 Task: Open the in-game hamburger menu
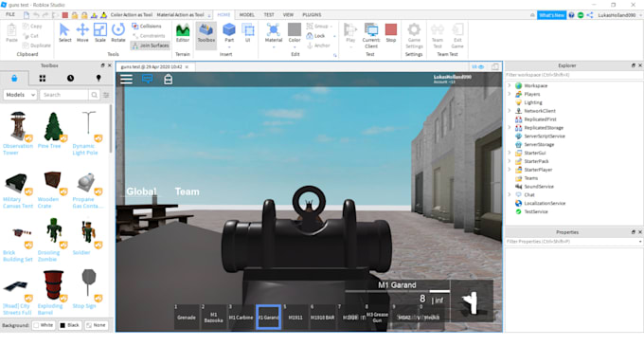click(x=127, y=79)
